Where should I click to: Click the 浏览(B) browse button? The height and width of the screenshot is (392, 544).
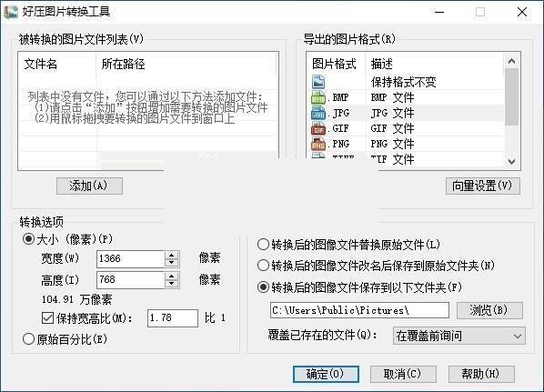click(x=489, y=310)
